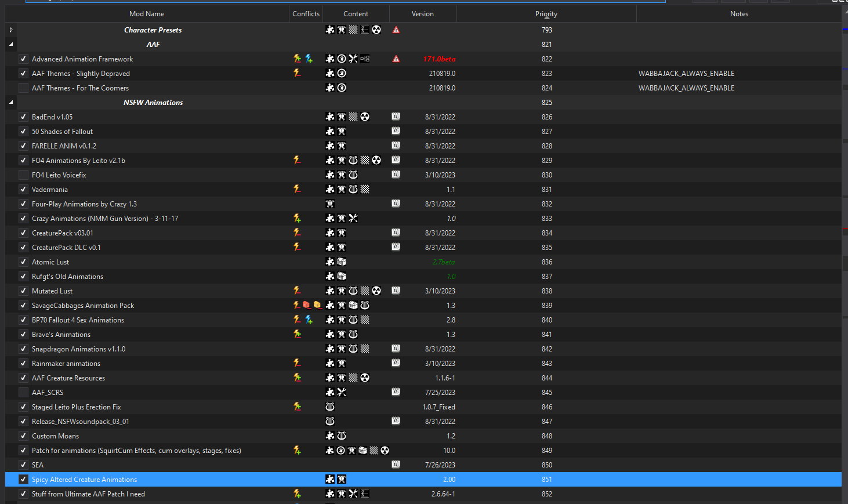
Task: Click the warning icon in the Character Presets row
Action: [396, 30]
